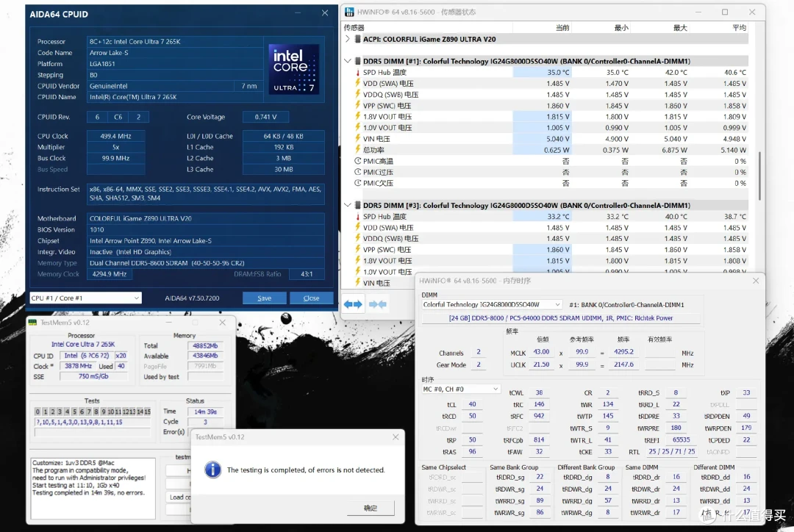This screenshot has height=532, width=794.
Task: Click lightning icon of 总功率 row
Action: tap(357, 150)
